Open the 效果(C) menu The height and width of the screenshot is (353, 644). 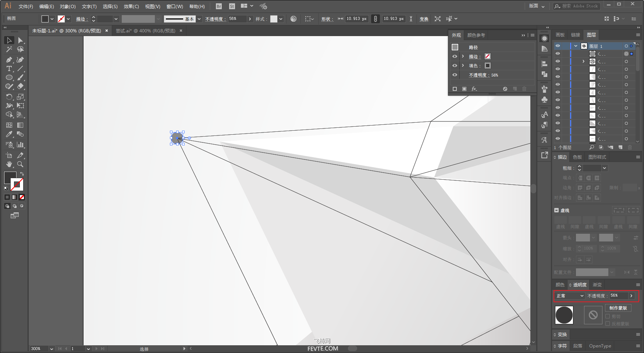coord(131,6)
